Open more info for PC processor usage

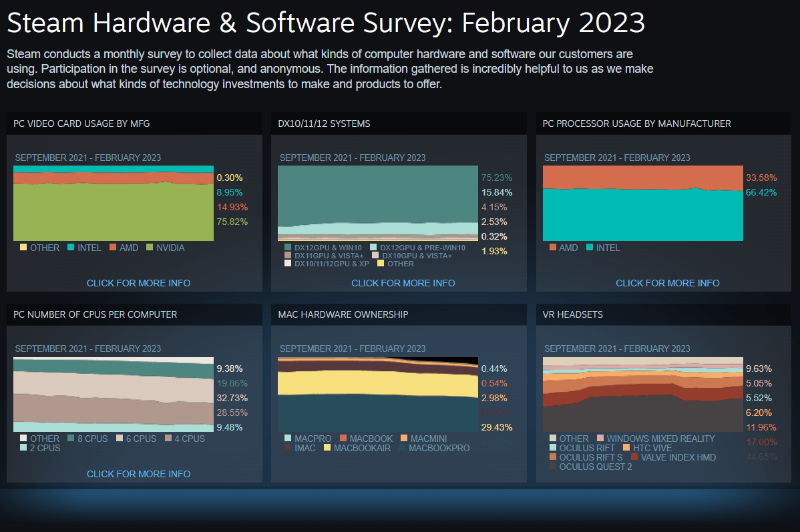pyautogui.click(x=667, y=283)
